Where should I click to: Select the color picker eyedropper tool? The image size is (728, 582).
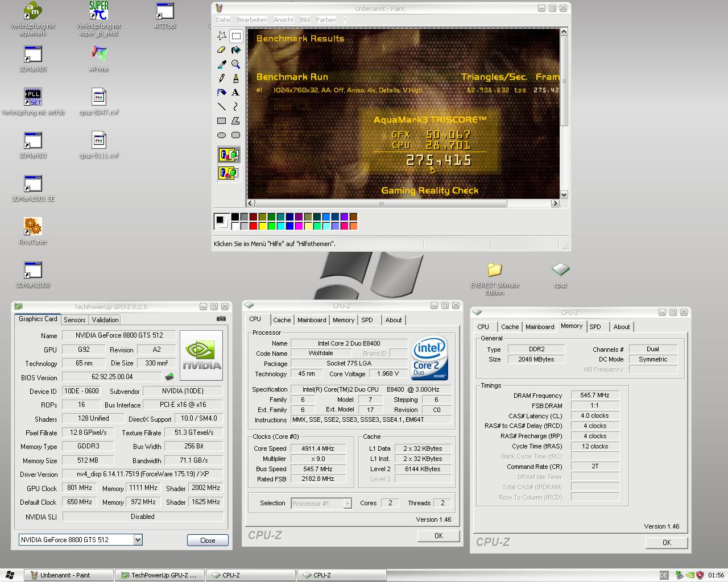(222, 64)
